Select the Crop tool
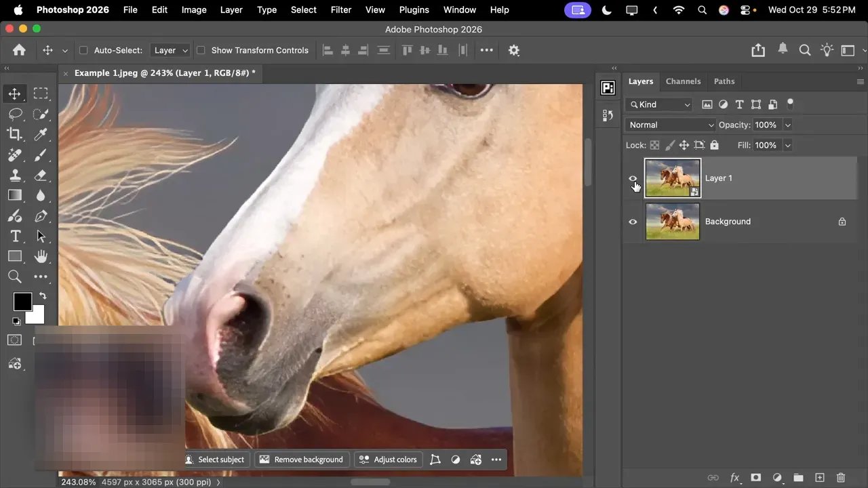 coord(15,134)
